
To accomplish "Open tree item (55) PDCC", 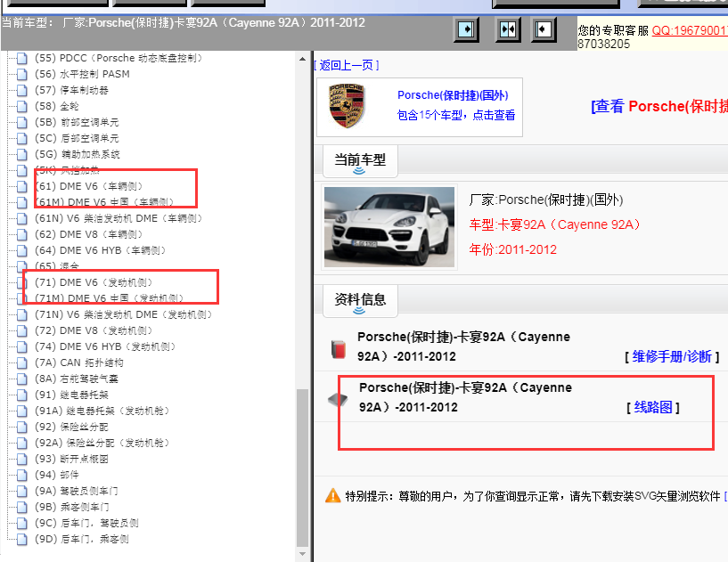I will click(x=119, y=58).
